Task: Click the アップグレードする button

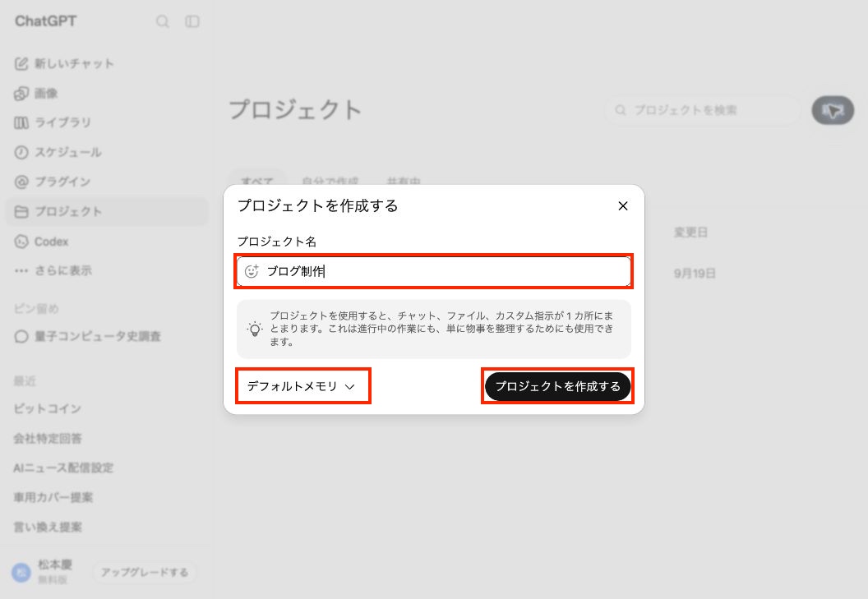Action: (145, 572)
